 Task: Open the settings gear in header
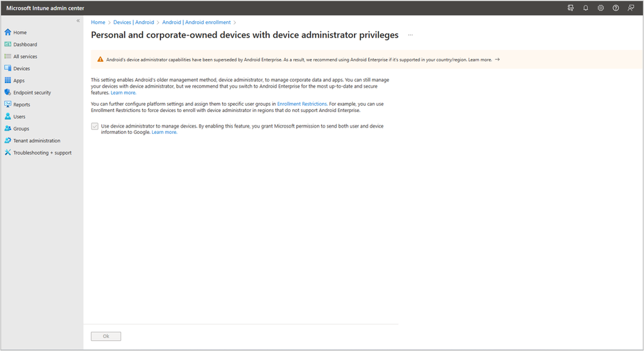pos(600,8)
